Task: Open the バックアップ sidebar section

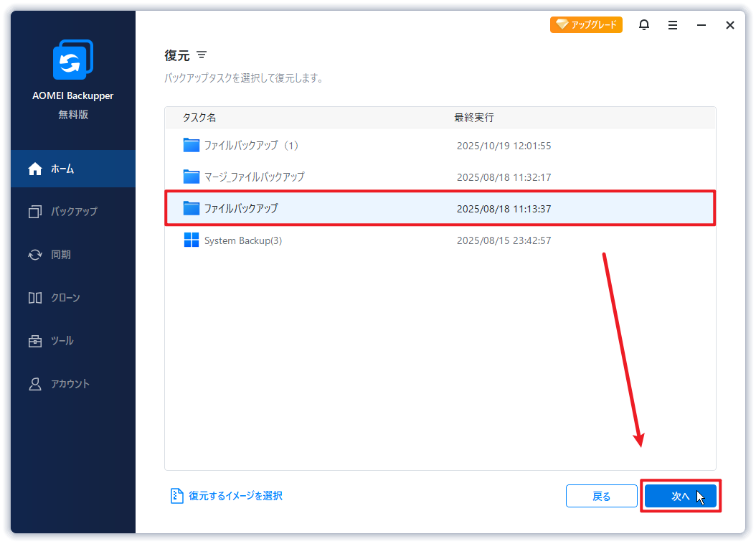Action: click(73, 212)
